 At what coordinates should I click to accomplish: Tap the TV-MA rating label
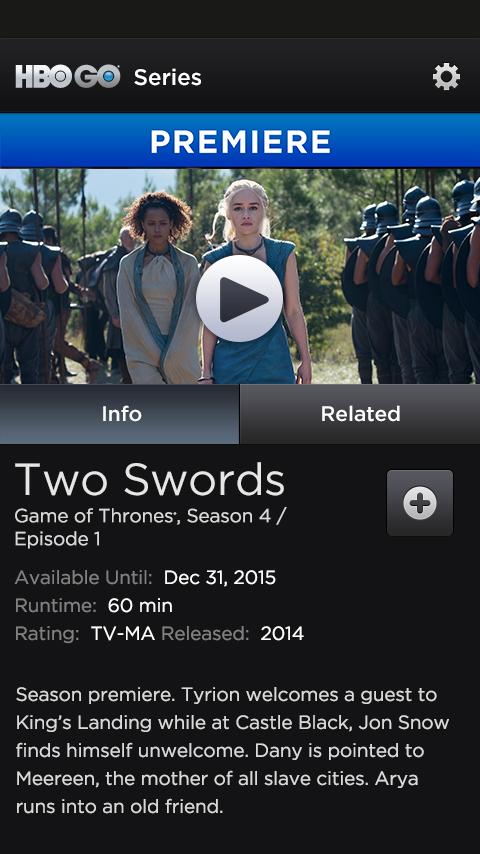(x=123, y=634)
